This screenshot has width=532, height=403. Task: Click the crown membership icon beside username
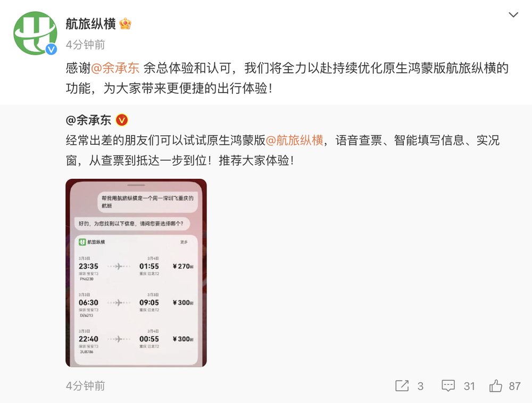pos(125,24)
